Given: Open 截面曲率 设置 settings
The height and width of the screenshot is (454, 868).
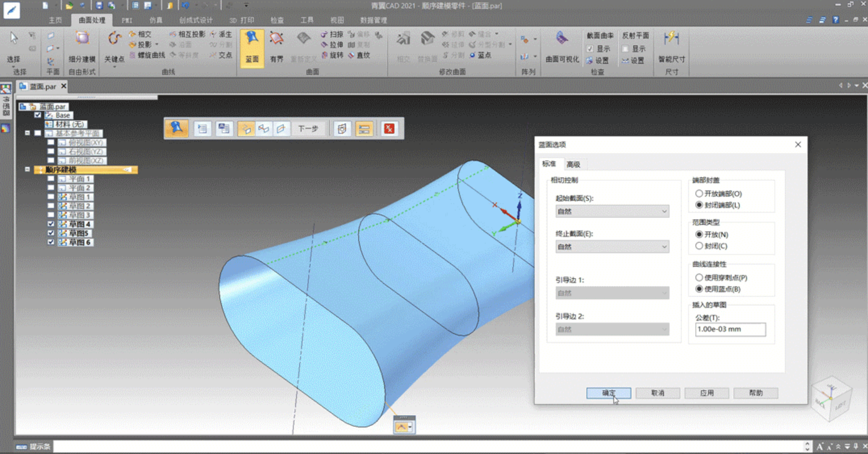Looking at the screenshot, I should click(597, 60).
